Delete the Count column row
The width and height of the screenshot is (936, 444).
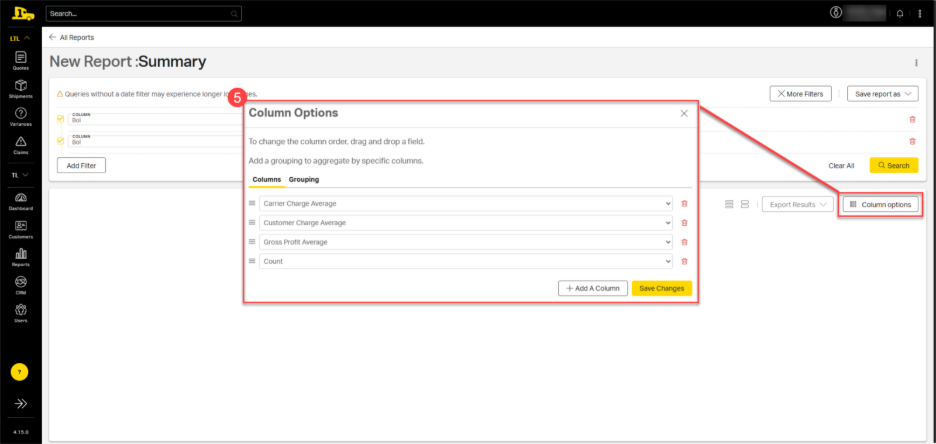pyautogui.click(x=684, y=261)
